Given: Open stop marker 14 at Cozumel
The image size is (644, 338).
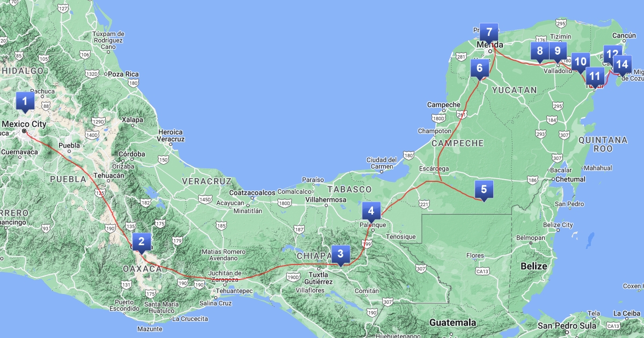Looking at the screenshot, I should point(622,64).
